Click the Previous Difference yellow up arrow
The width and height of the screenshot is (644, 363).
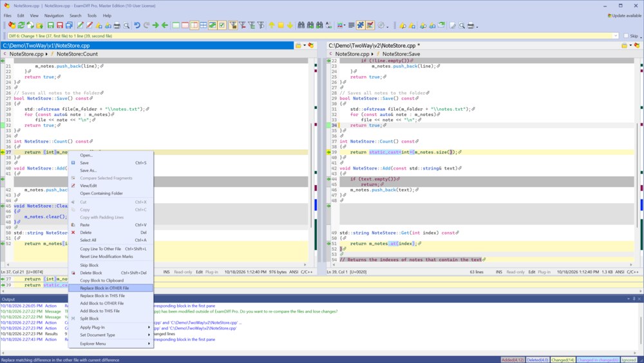click(x=272, y=26)
